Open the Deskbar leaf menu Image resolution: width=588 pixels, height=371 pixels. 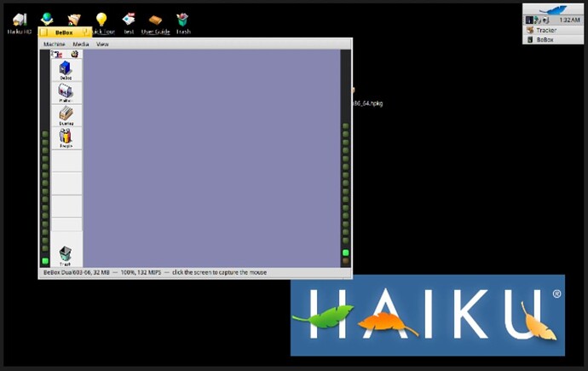pos(553,9)
